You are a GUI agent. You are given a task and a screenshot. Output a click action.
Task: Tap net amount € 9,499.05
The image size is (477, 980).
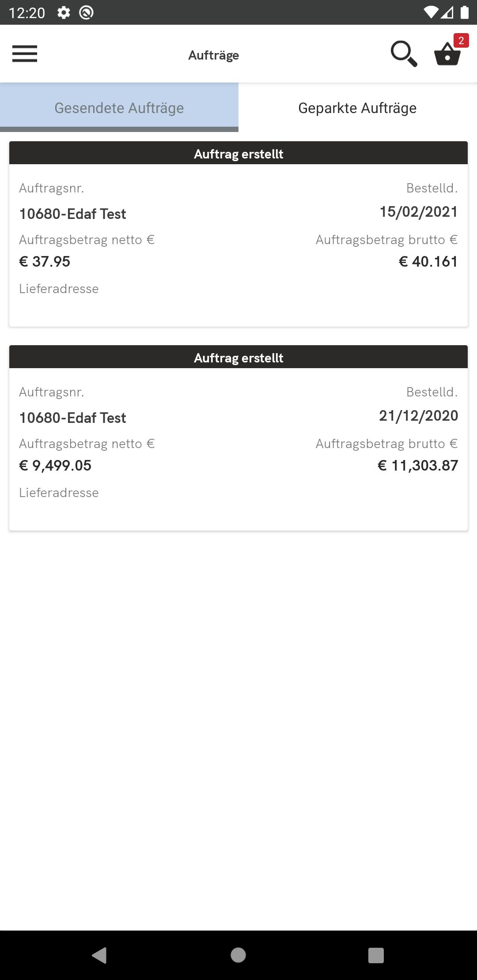point(55,465)
